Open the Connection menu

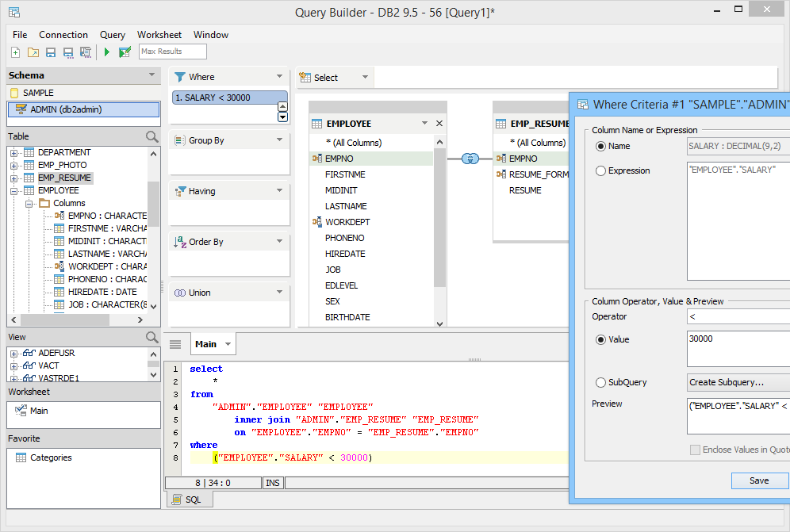(63, 35)
